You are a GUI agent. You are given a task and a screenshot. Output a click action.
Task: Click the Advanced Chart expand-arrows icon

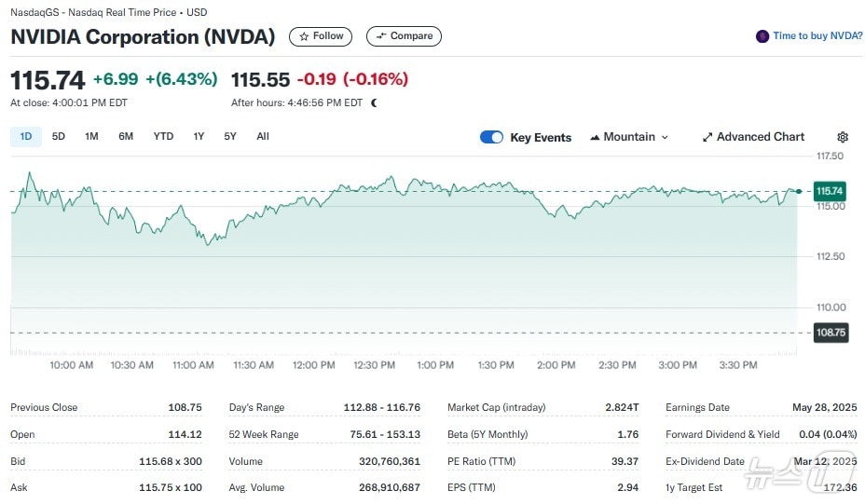pos(707,137)
